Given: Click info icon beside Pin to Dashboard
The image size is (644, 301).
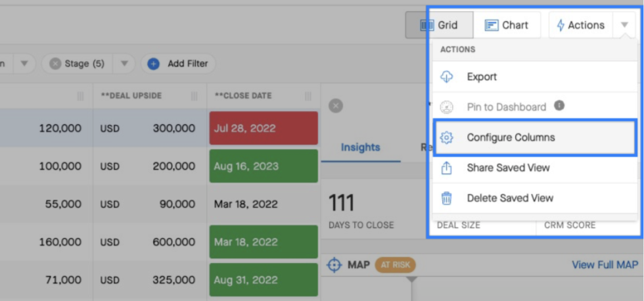Looking at the screenshot, I should tap(559, 106).
